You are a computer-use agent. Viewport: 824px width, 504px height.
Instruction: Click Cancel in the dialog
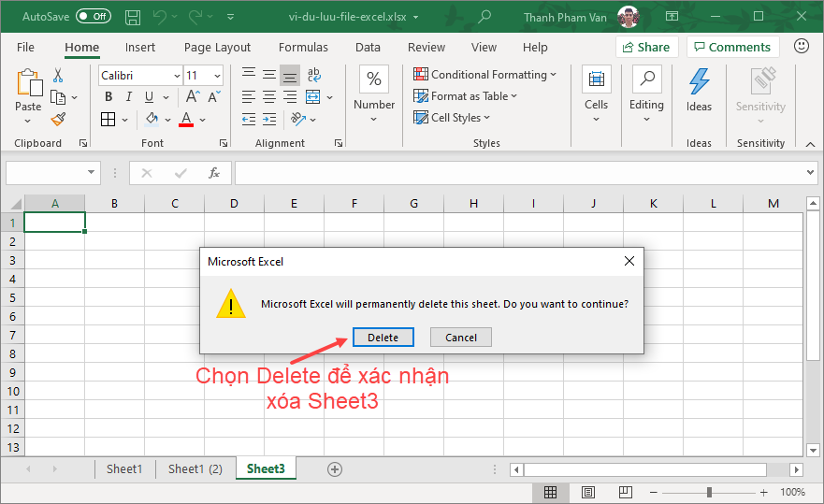(x=461, y=338)
